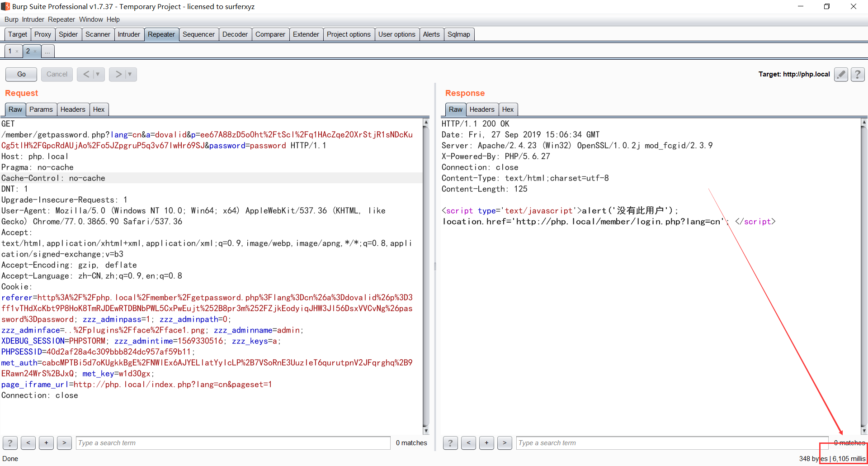Viewport: 868px width, 466px height.
Task: Click the plus button beside response search
Action: point(486,443)
